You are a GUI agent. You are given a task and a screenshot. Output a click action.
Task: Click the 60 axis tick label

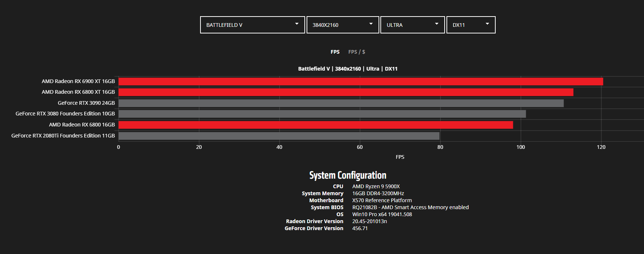click(360, 147)
